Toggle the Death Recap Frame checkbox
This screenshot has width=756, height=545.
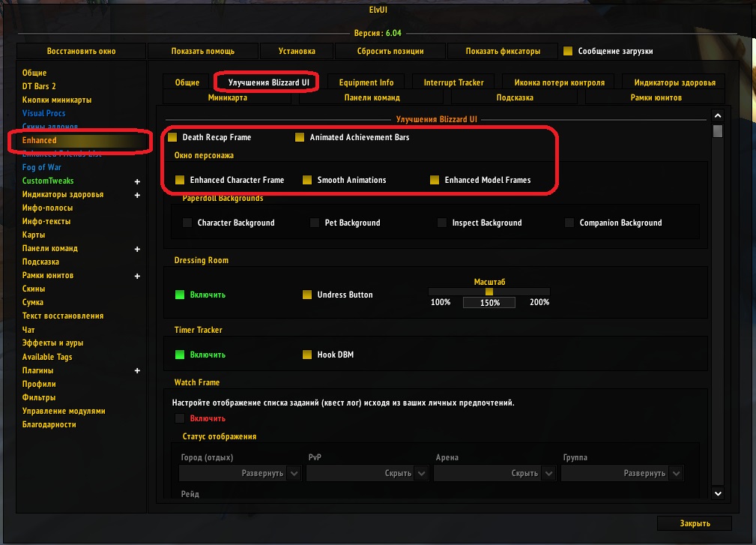pyautogui.click(x=172, y=138)
